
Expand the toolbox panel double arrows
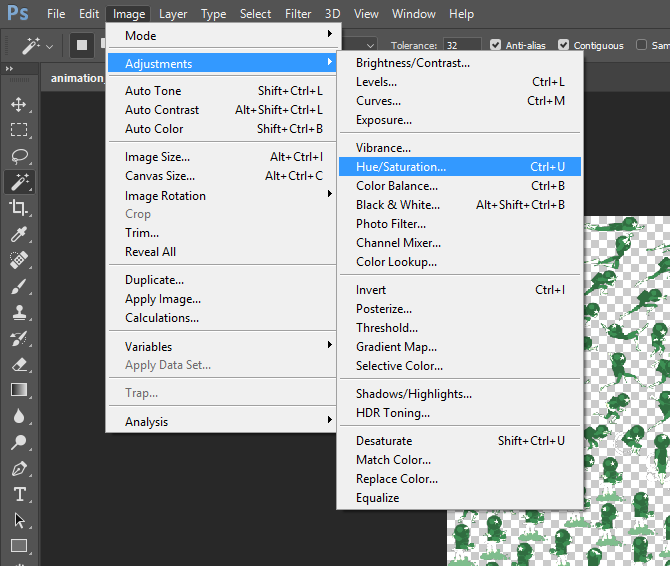click(x=9, y=68)
